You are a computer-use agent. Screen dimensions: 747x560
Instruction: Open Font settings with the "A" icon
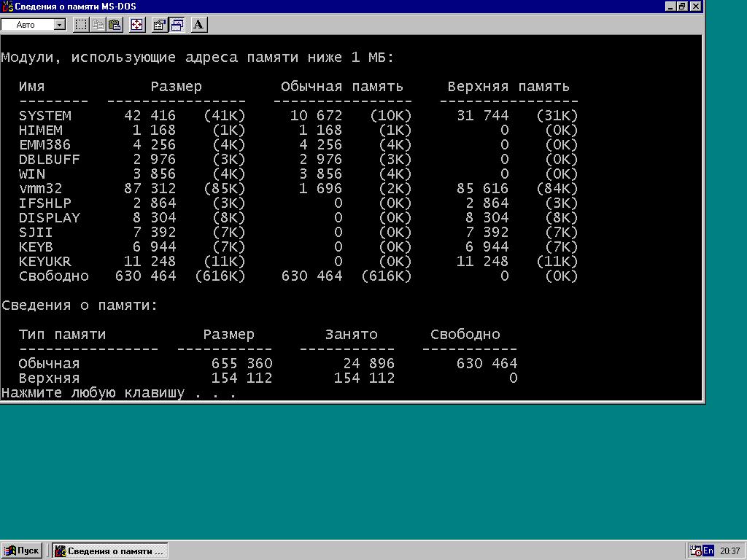pyautogui.click(x=198, y=25)
